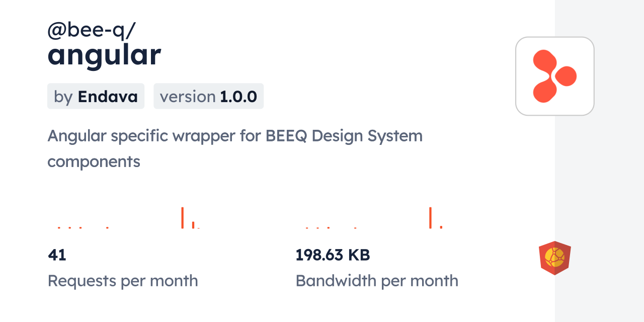Click the jsDelivr shield icon

pos(554,258)
